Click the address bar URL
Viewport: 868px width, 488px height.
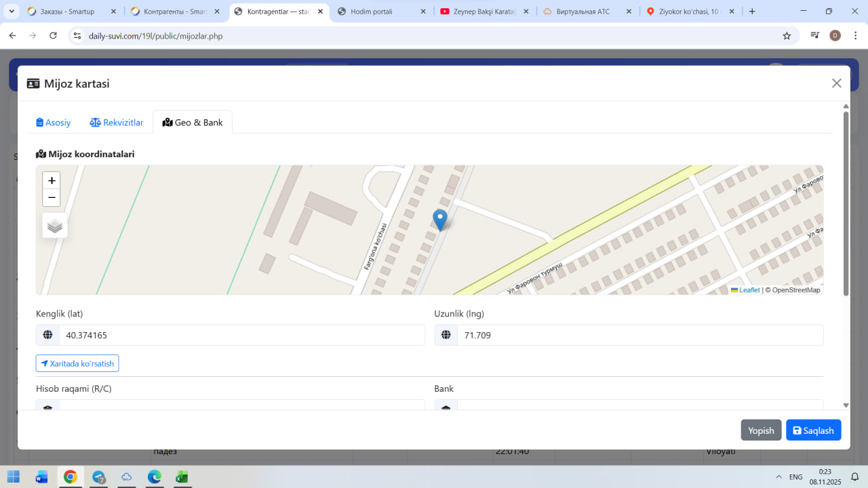155,36
